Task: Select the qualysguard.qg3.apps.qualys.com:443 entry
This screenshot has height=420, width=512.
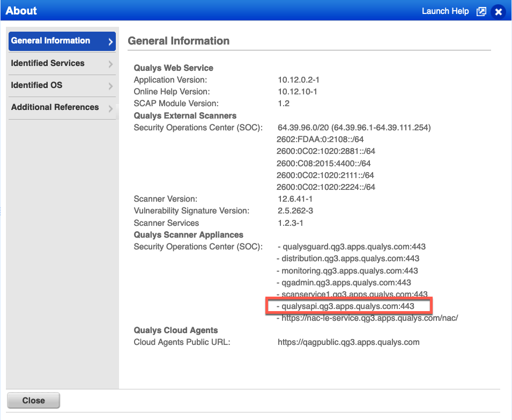Action: point(353,247)
